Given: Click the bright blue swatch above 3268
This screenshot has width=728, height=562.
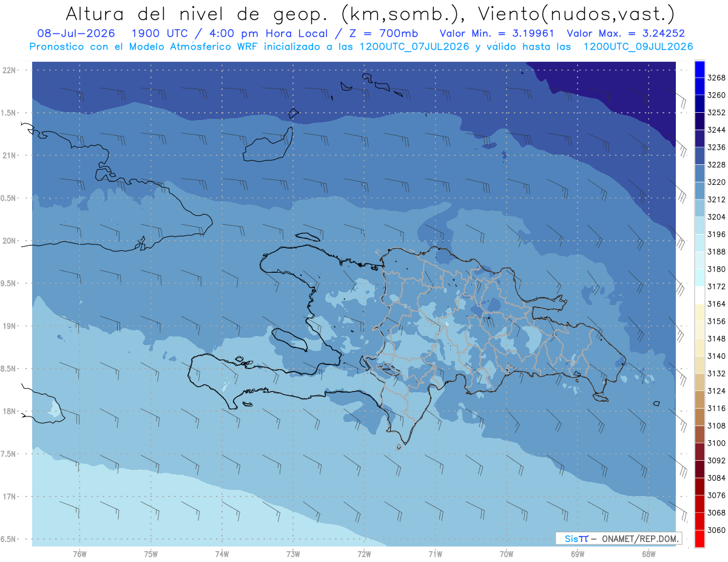Looking at the screenshot, I should click(699, 69).
